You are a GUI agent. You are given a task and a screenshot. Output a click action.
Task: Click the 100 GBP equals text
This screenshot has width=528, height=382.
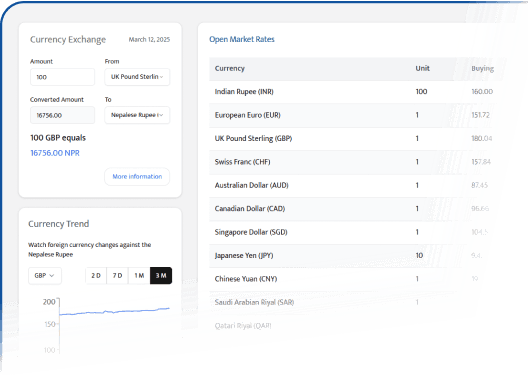[58, 138]
